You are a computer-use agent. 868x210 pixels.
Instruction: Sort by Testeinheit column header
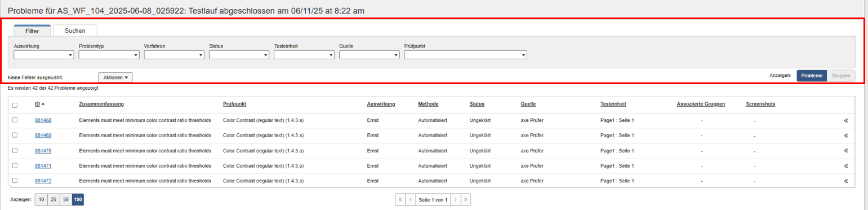tap(613, 104)
